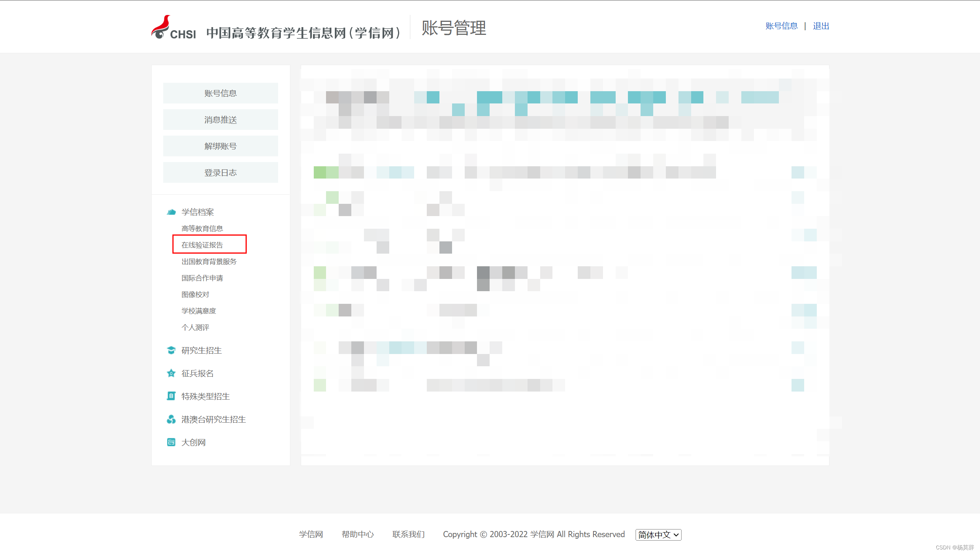Go to 特殊类型招生 menu entry
The width and height of the screenshot is (980, 554).
click(206, 396)
